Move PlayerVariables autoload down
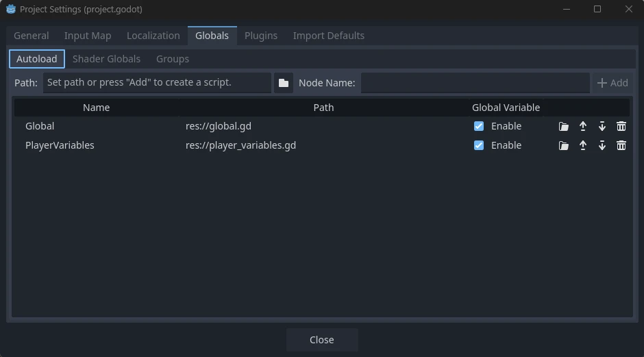This screenshot has height=357, width=644. [602, 145]
